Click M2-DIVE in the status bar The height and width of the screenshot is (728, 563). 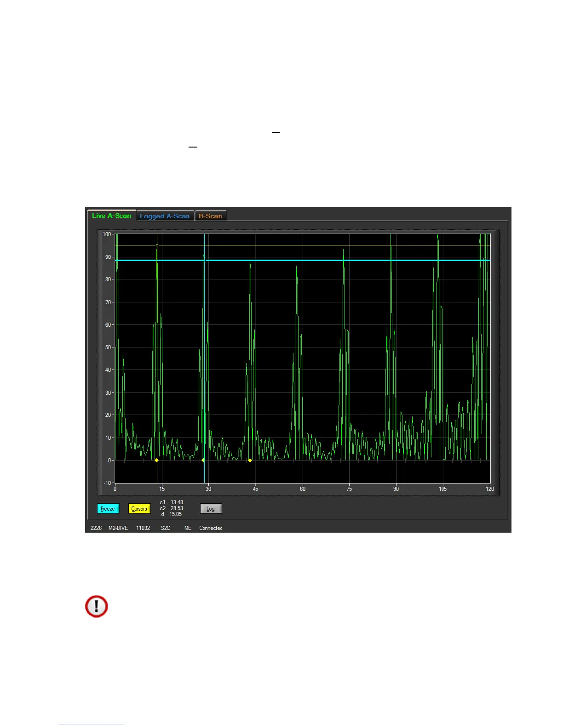pos(118,528)
